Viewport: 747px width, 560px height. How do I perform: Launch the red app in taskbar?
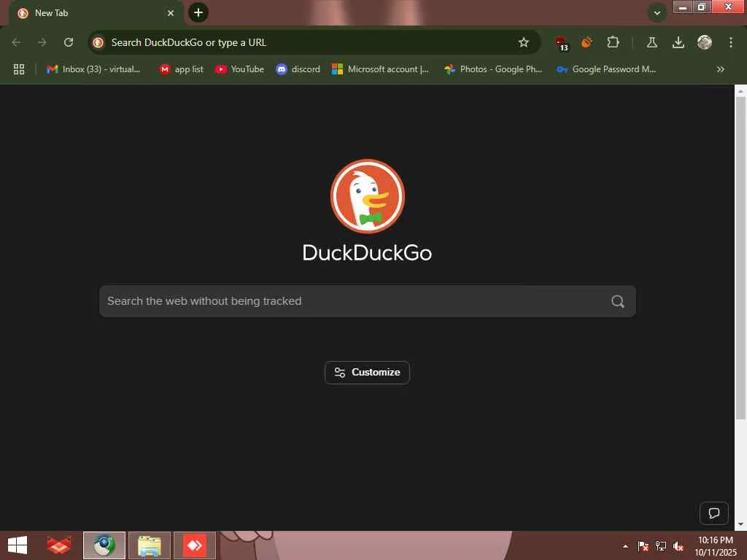(58, 545)
